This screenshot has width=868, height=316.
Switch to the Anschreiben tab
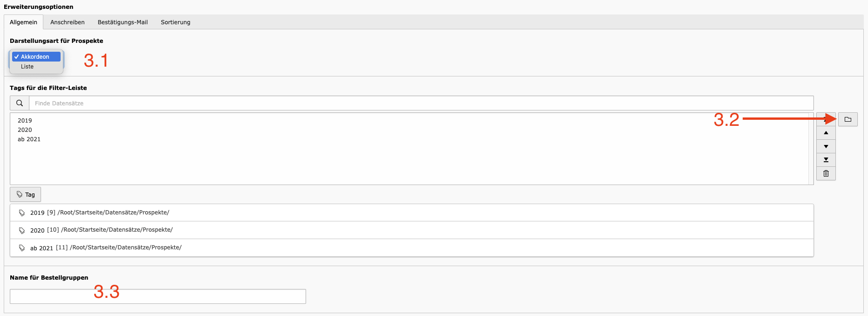click(x=68, y=22)
